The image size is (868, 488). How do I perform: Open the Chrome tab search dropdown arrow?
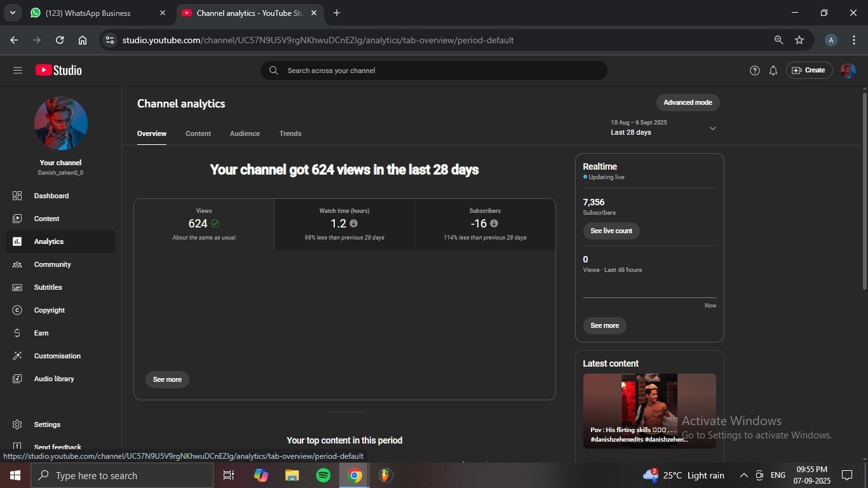[x=12, y=13]
